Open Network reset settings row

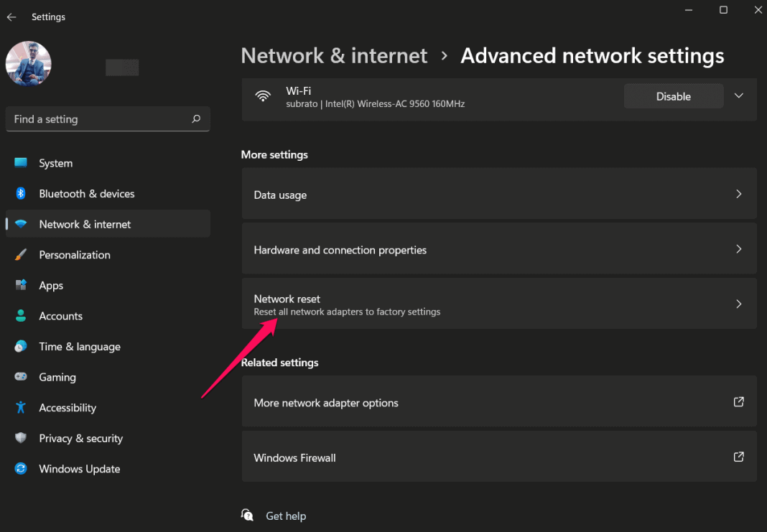tap(499, 304)
